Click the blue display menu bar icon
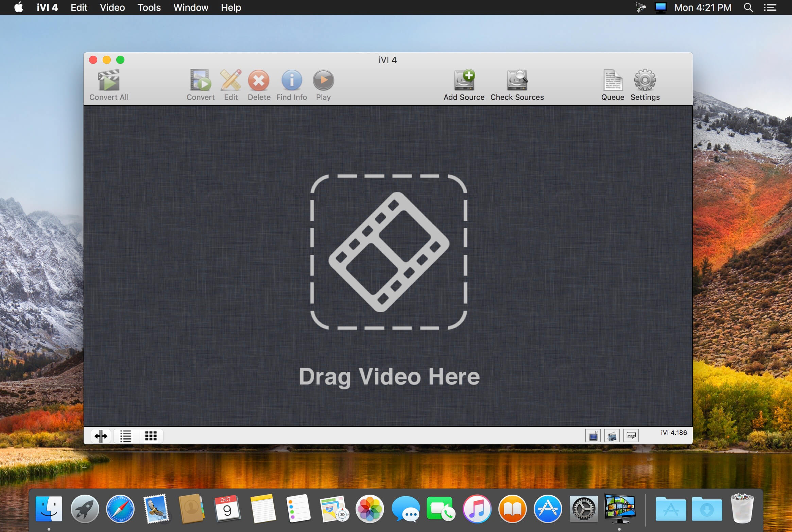This screenshot has height=532, width=792. (660, 7)
